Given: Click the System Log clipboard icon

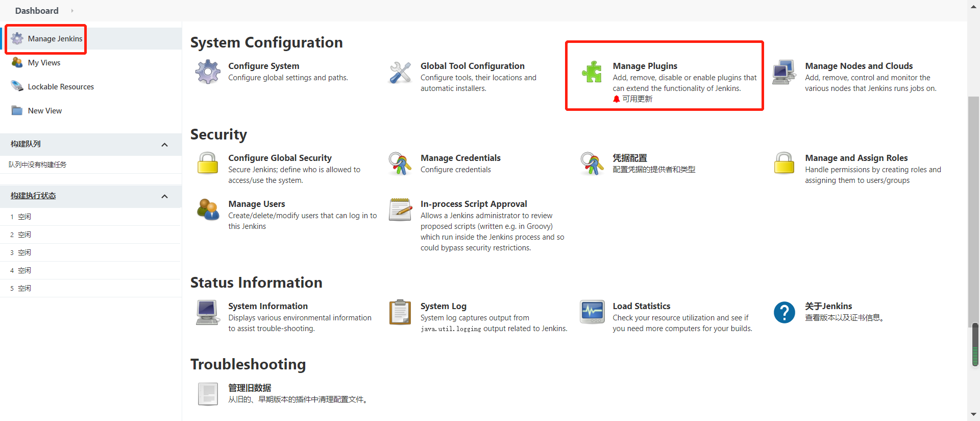Looking at the screenshot, I should tap(400, 312).
